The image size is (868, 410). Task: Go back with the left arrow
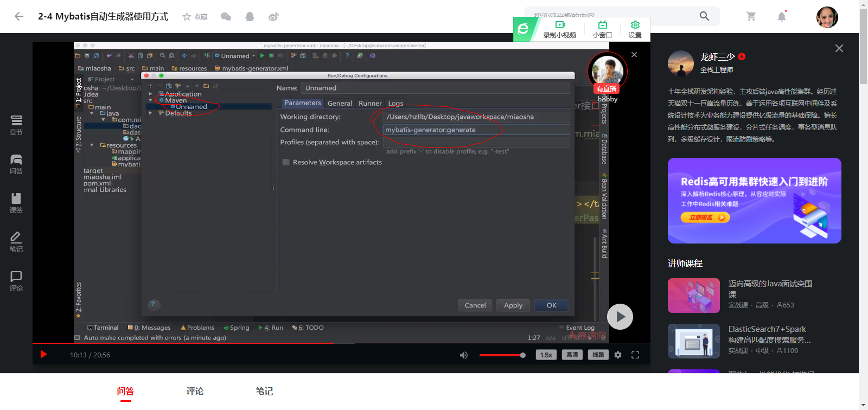[19, 16]
